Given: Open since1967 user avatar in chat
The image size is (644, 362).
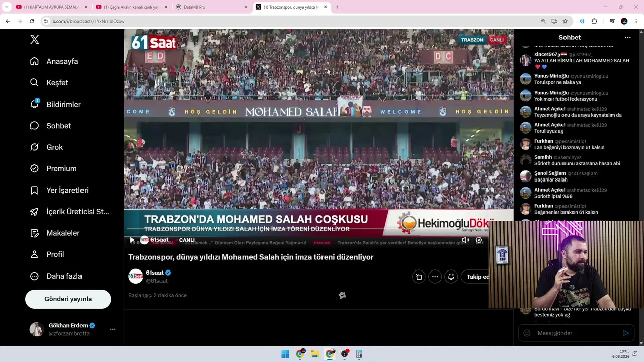Looking at the screenshot, I should pos(526,60).
